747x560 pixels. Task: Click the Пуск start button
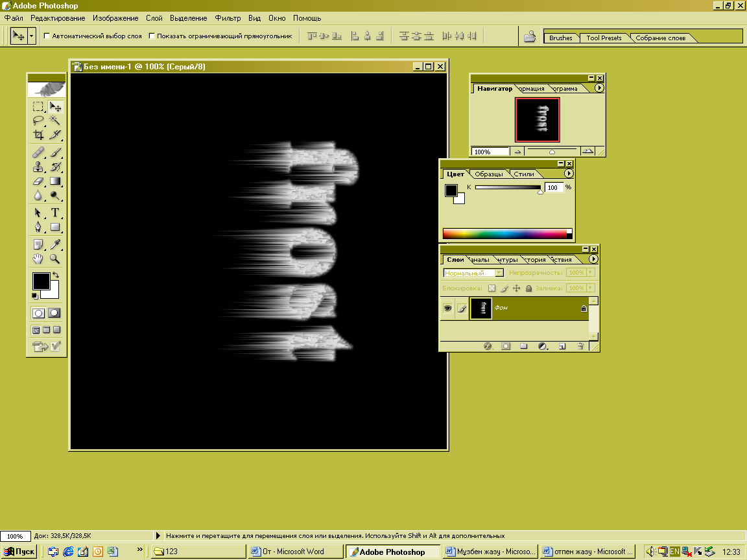19,552
